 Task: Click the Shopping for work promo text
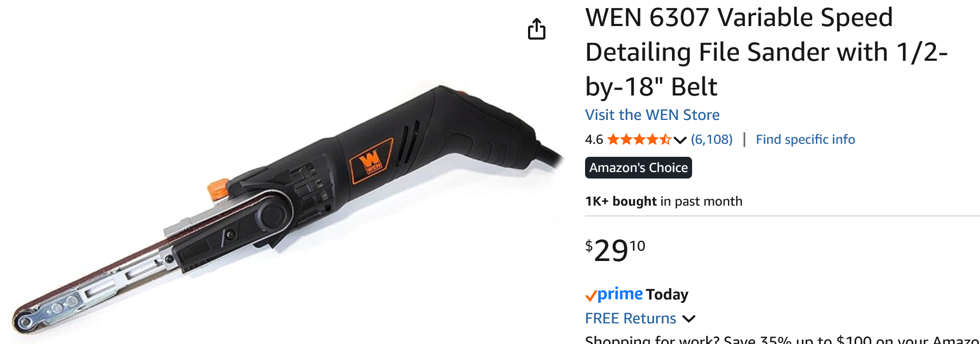[782, 339]
